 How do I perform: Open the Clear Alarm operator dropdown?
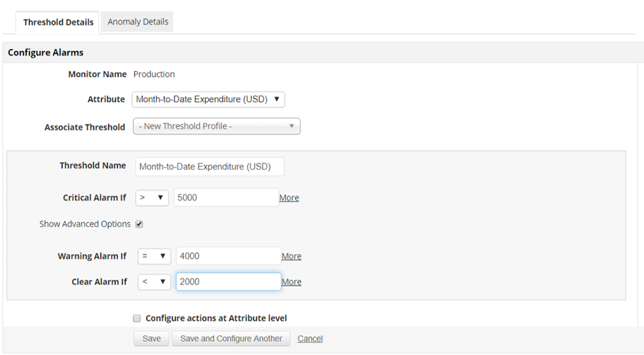(155, 282)
